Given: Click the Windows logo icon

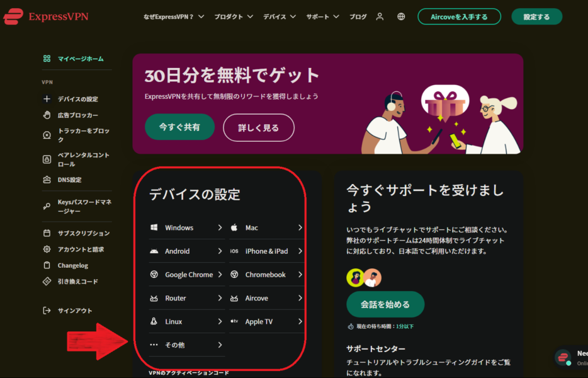Looking at the screenshot, I should coord(154,227).
